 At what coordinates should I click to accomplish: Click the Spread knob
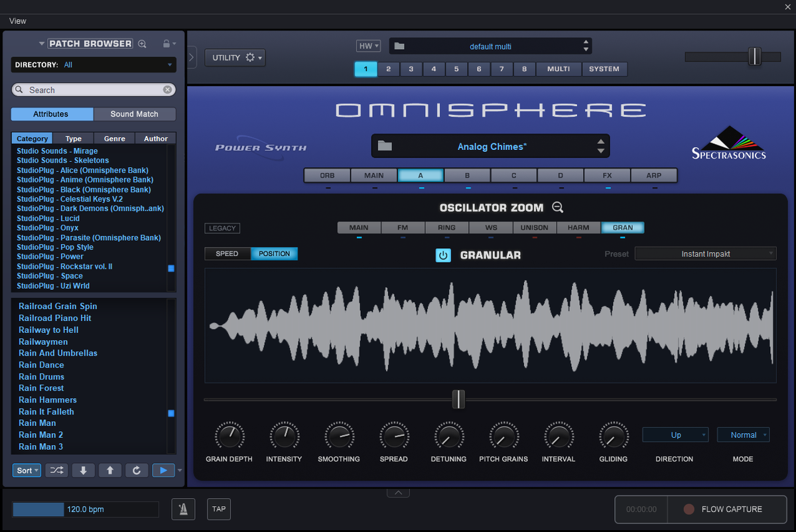(393, 436)
